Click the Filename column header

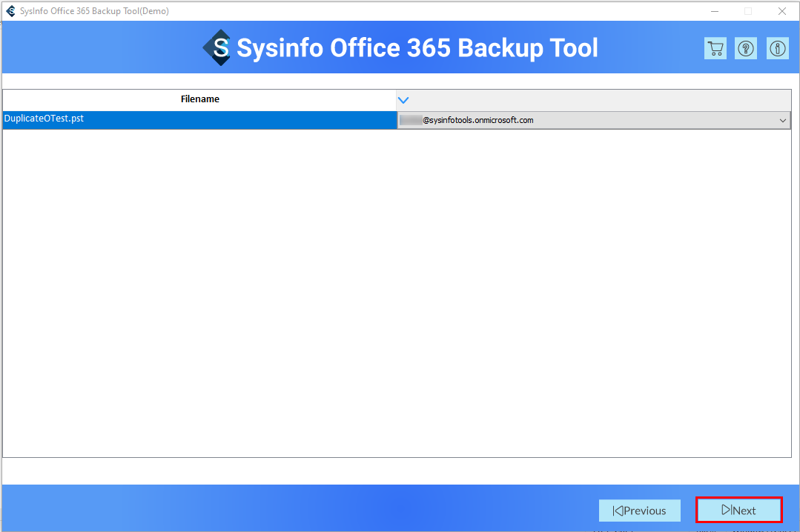(199, 99)
